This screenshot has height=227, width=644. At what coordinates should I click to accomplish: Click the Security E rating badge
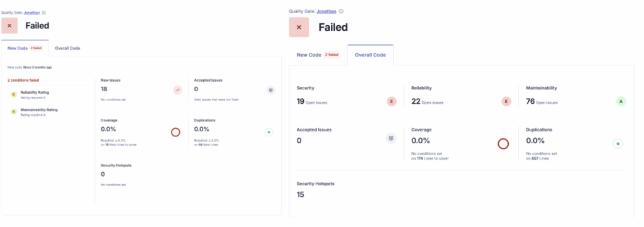391,101
